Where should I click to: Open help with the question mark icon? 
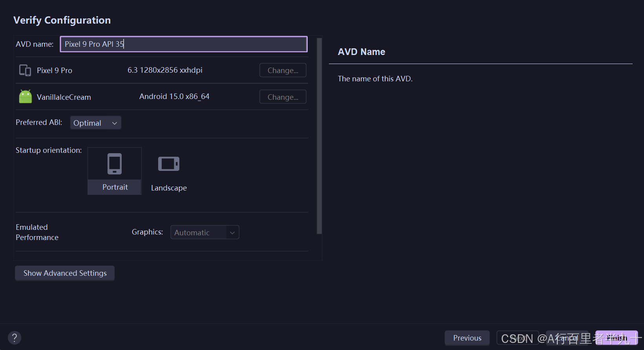[x=15, y=338]
